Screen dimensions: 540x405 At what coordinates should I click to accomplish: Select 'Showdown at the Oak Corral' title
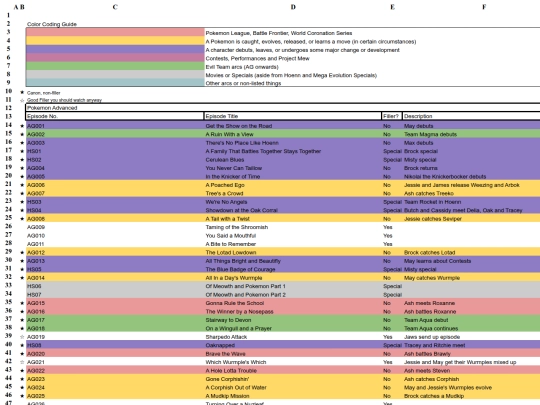[293, 210]
